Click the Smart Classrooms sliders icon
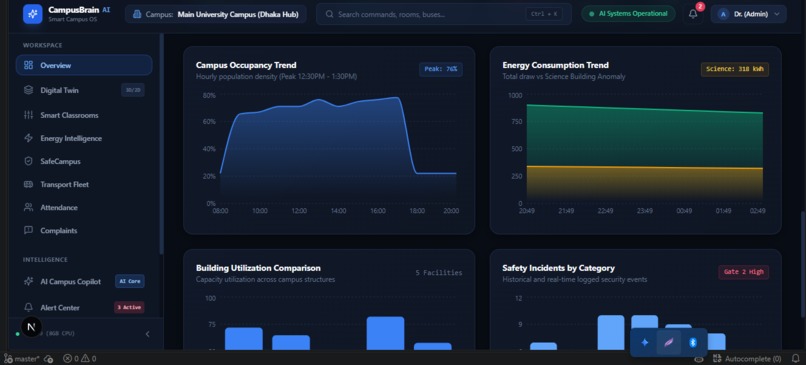The image size is (806, 365). point(29,115)
